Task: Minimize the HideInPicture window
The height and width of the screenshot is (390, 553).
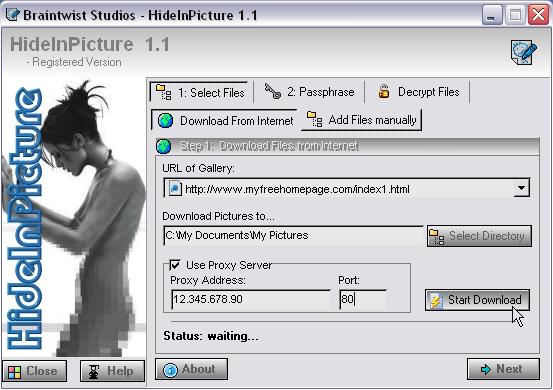Action: [x=492, y=15]
